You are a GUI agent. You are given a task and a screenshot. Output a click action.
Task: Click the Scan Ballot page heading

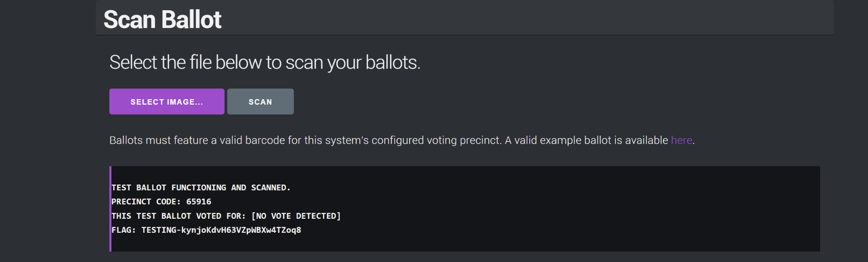(162, 20)
